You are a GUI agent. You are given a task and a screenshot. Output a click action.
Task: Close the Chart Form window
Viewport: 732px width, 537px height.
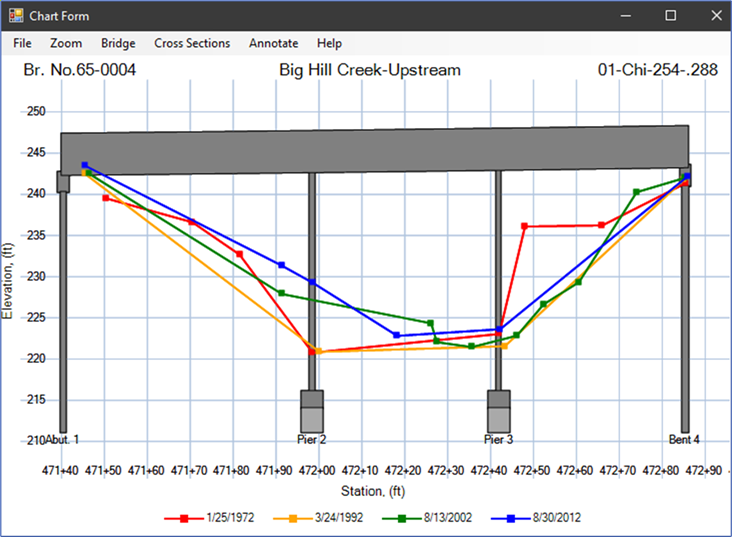714,15
